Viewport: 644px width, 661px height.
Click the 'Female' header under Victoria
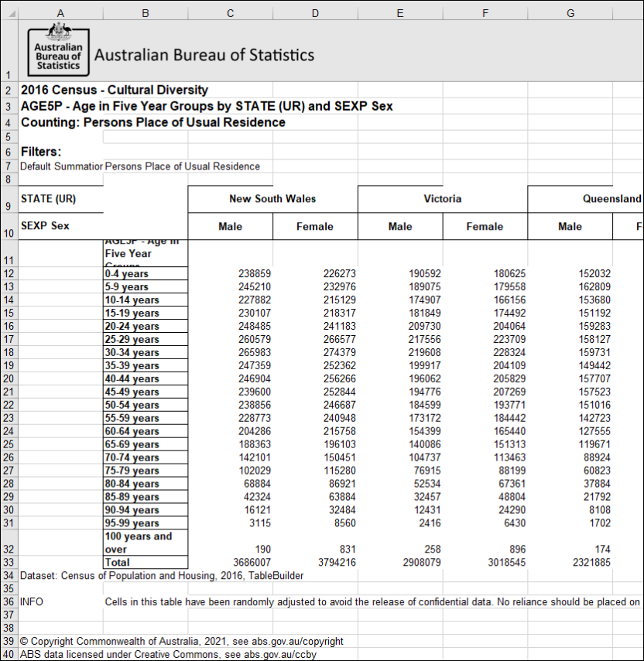485,226
